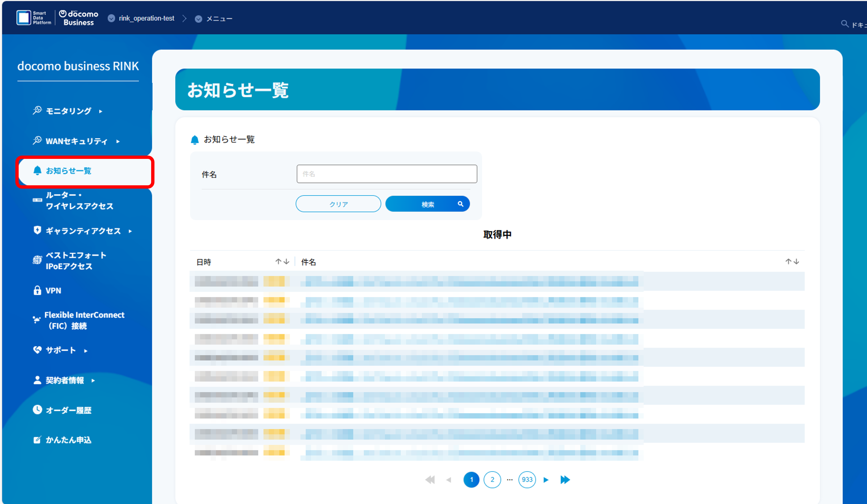Expand the 契約者情報 submenu

tap(93, 381)
